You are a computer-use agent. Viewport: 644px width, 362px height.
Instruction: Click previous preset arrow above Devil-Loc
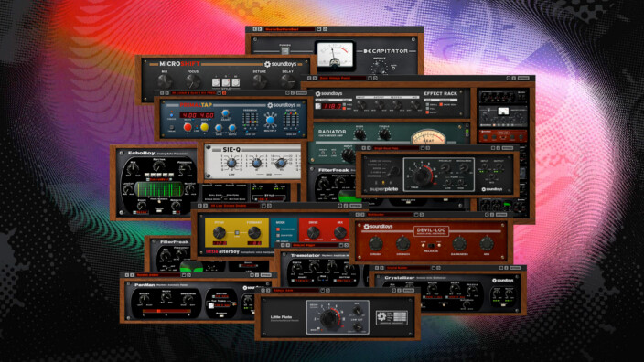[358, 214]
